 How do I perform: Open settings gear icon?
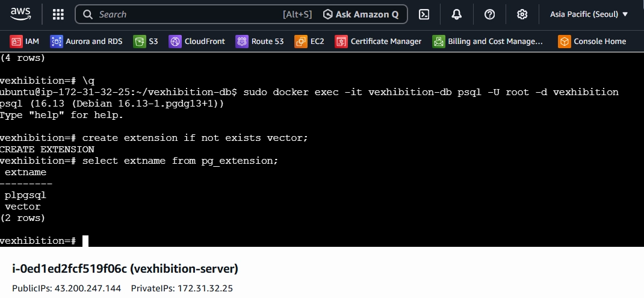[522, 14]
